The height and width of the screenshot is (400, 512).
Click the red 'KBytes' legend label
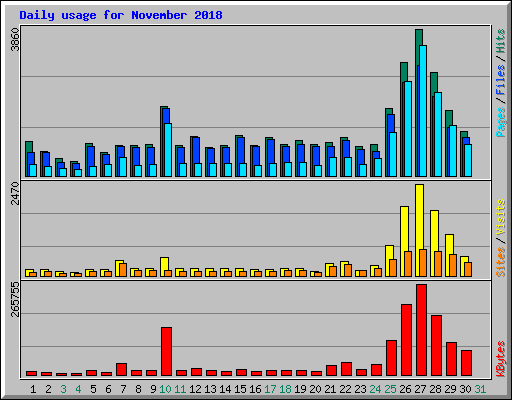click(x=500, y=359)
